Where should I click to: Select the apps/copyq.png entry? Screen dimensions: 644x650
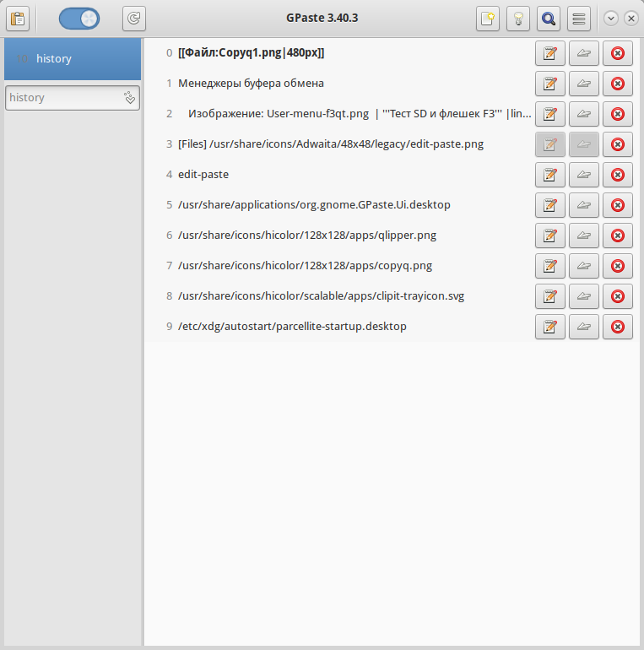click(x=305, y=266)
